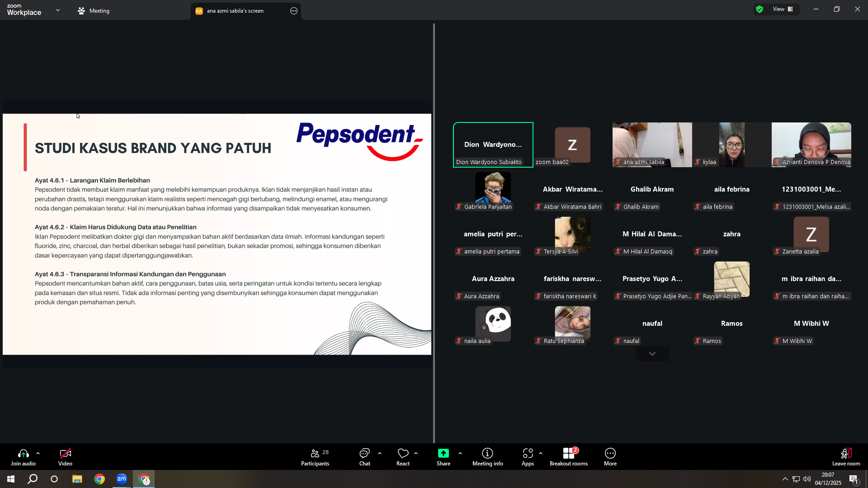
Task: Switch to the Meeting tab
Action: pyautogui.click(x=94, y=11)
